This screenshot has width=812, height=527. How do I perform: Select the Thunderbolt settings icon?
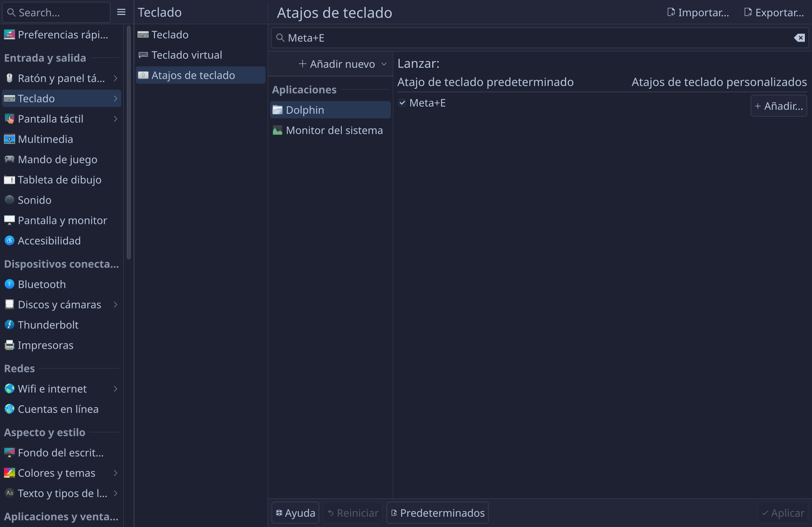pos(10,325)
